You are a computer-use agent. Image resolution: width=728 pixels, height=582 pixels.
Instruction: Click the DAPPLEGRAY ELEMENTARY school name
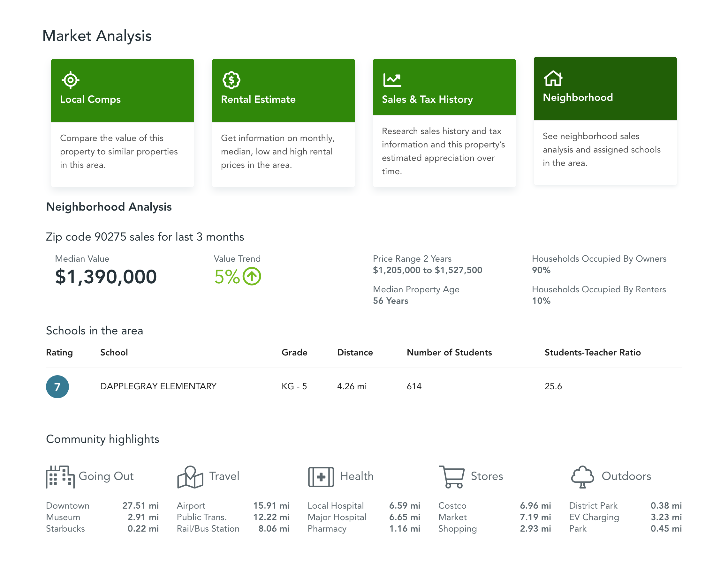tap(158, 386)
